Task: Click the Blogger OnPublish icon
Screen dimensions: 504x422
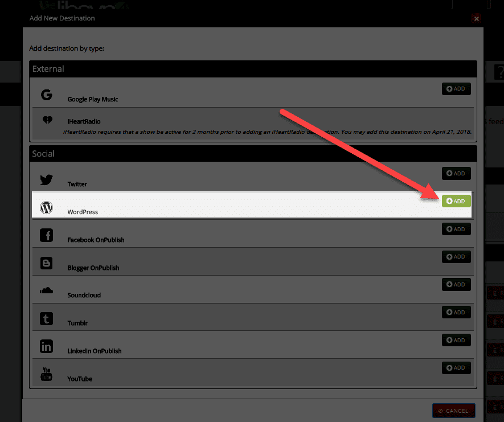Action: [x=47, y=263]
